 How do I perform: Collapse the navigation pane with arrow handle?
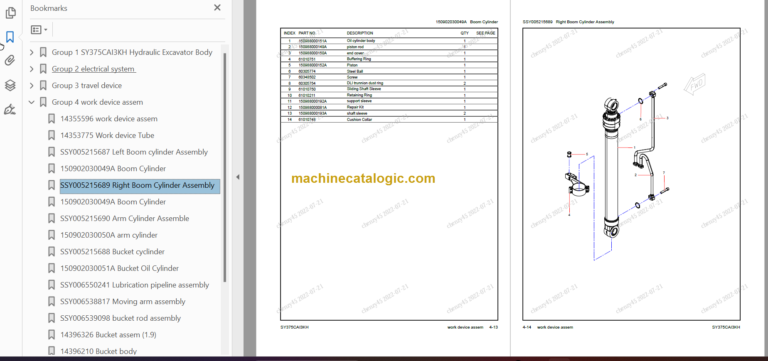point(238,177)
